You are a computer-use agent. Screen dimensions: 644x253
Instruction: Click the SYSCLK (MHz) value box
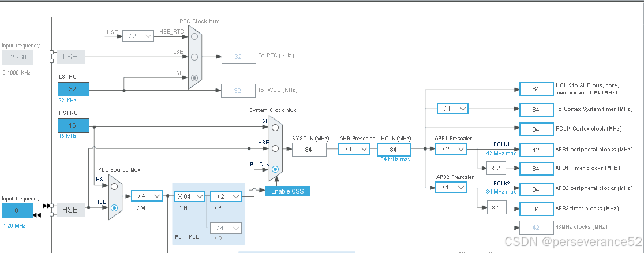[309, 150]
